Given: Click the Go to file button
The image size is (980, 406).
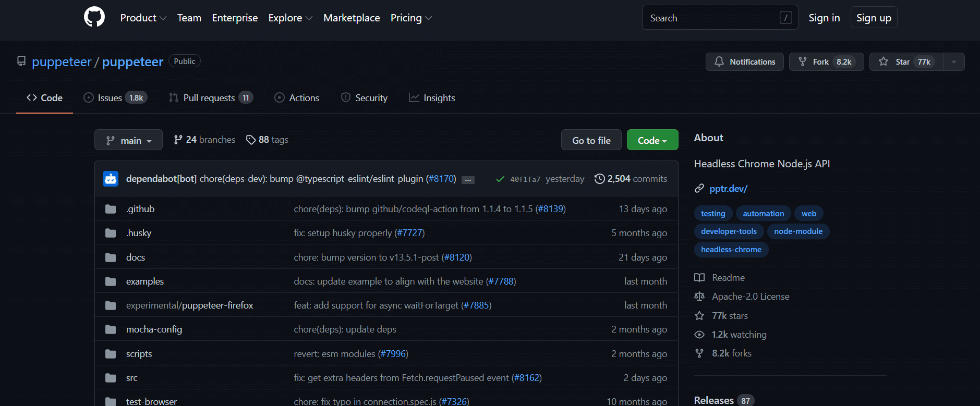Looking at the screenshot, I should point(591,140).
